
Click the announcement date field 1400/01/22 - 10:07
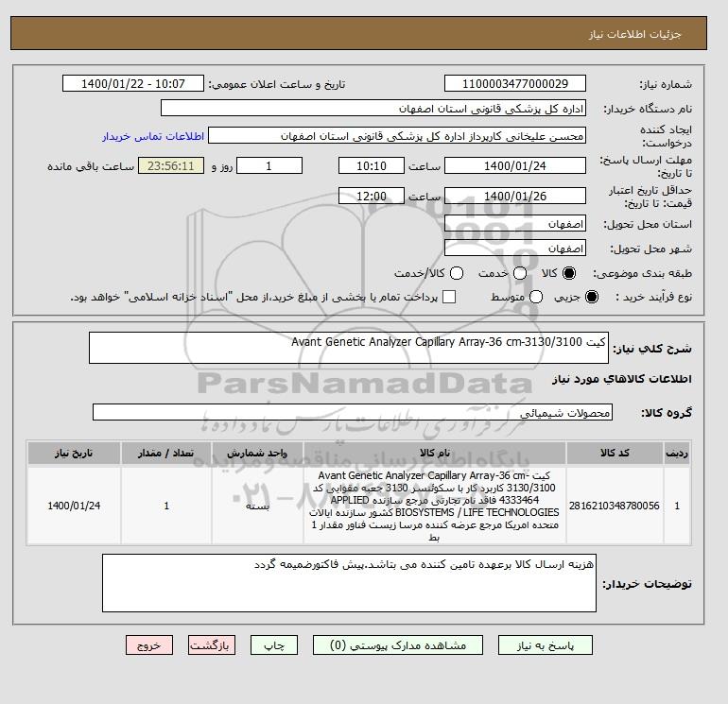132,83
